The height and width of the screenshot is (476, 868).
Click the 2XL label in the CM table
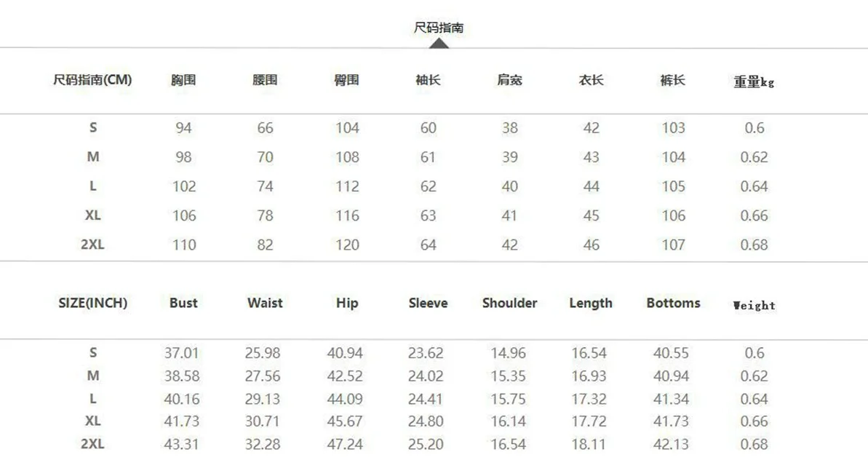(x=92, y=244)
